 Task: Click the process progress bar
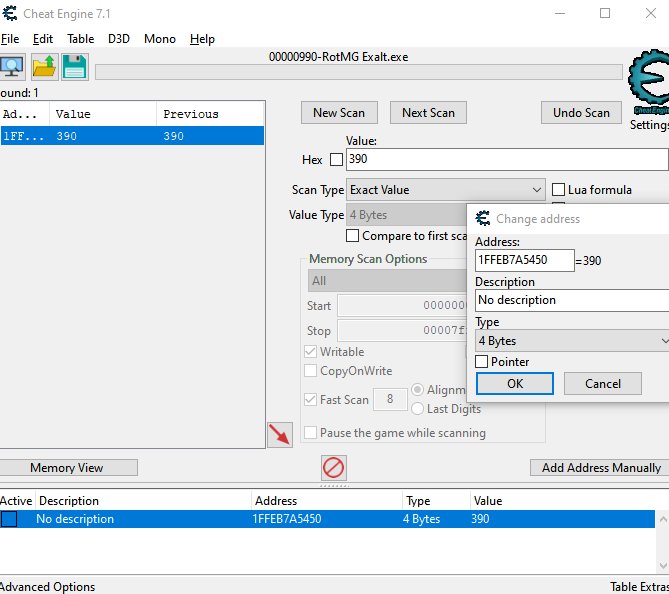358,72
